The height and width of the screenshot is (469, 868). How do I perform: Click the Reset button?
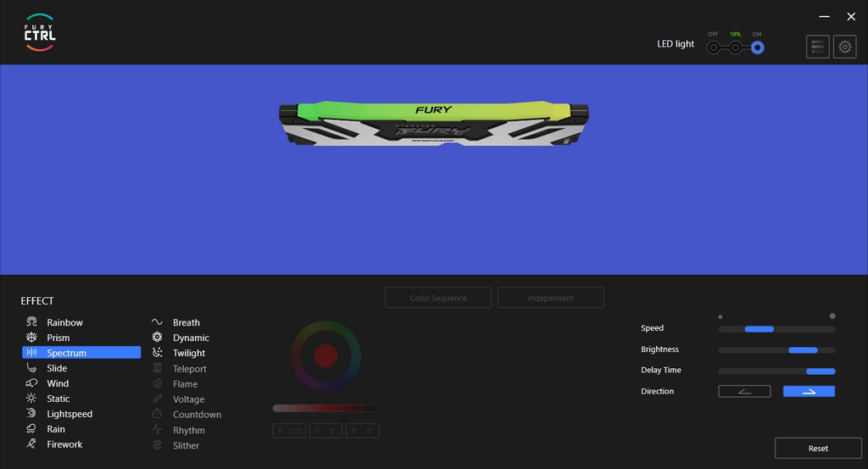click(x=818, y=448)
